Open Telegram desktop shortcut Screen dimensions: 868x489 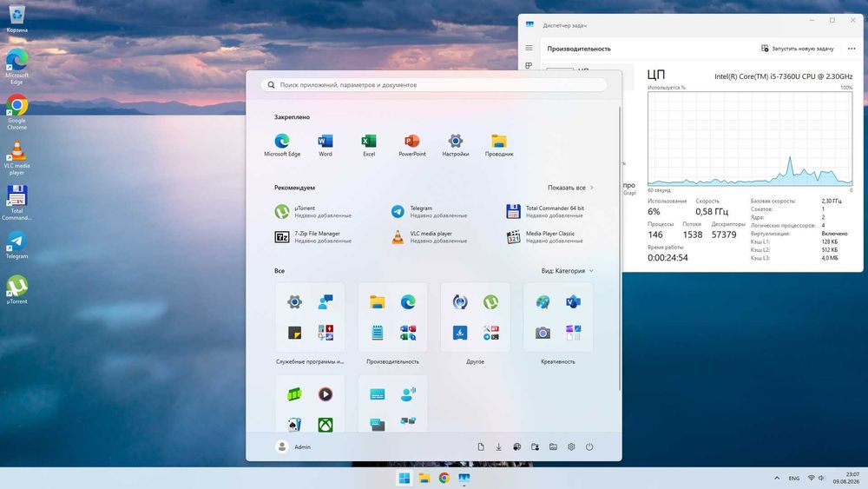click(16, 245)
